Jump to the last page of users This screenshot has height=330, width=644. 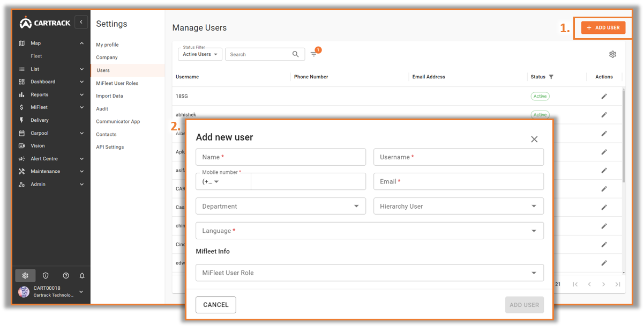[618, 284]
